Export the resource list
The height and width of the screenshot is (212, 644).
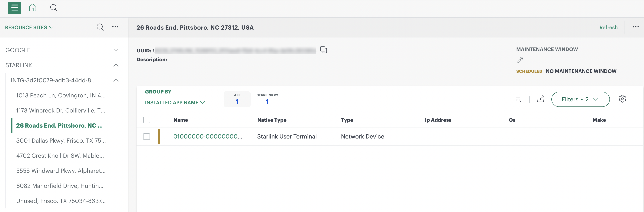[540, 99]
